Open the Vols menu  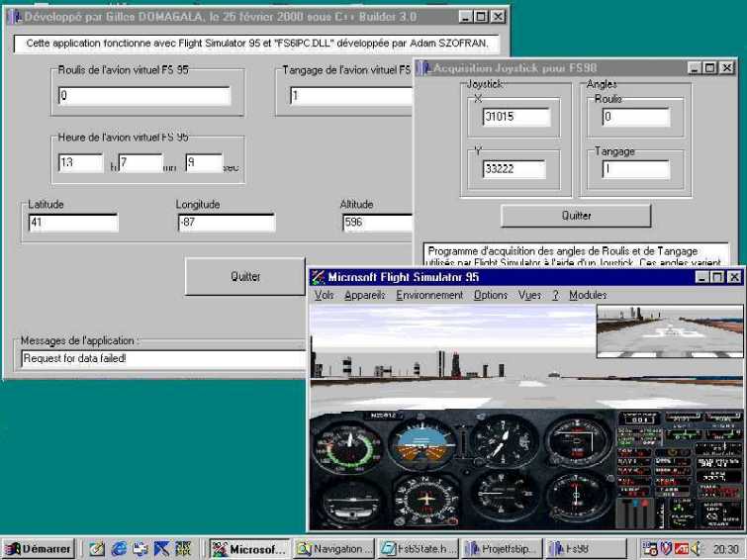[324, 295]
